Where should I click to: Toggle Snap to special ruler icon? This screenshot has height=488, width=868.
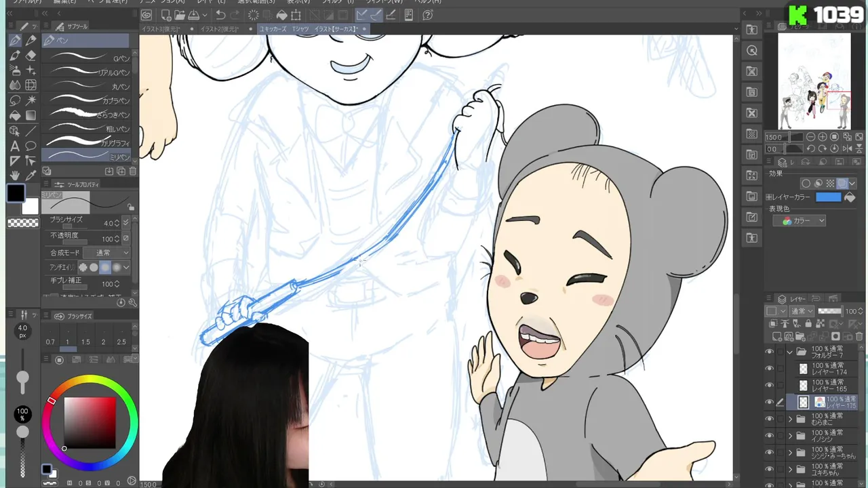click(376, 15)
